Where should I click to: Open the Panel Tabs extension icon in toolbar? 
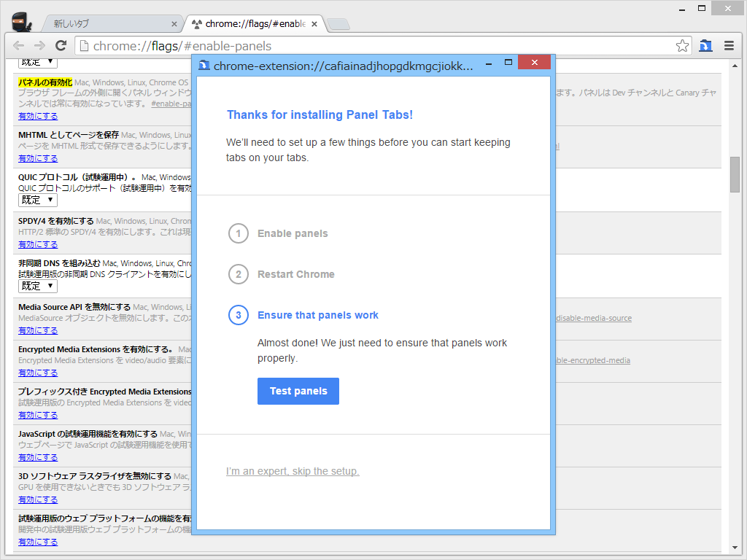[705, 46]
